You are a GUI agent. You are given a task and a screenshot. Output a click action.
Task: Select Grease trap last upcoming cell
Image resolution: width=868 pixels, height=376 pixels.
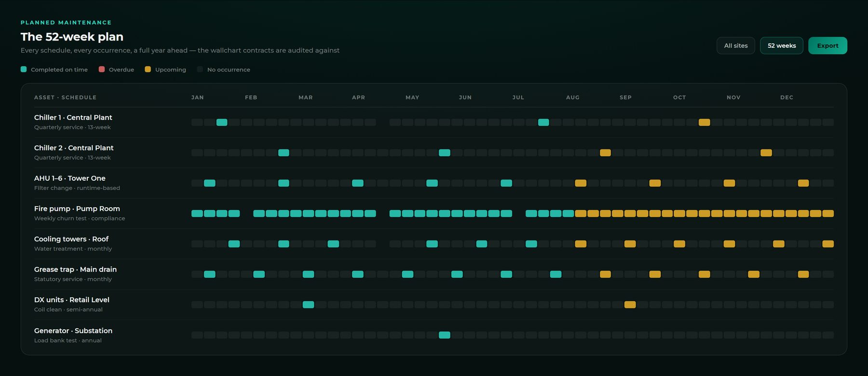[803, 274]
